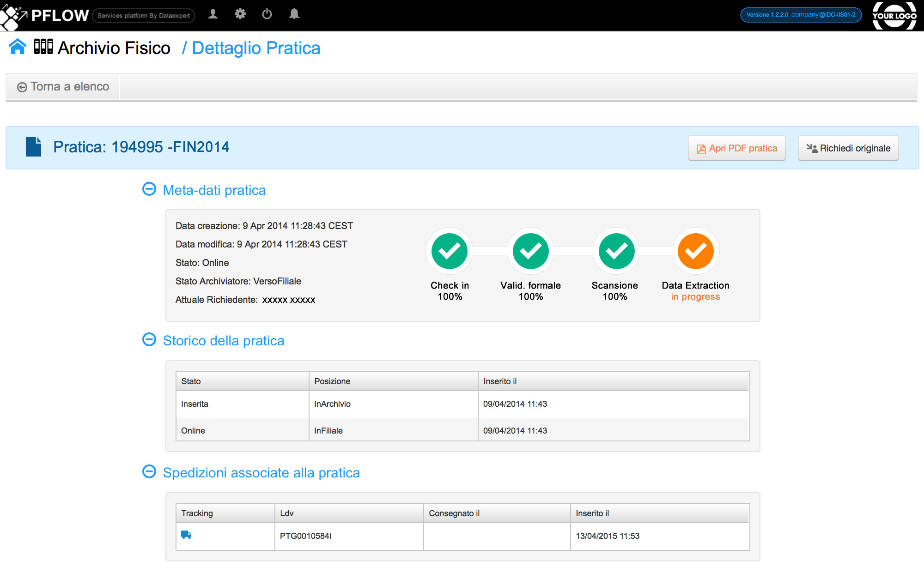Click Richiedi originale button
Screen dimensions: 924x579
click(x=848, y=148)
